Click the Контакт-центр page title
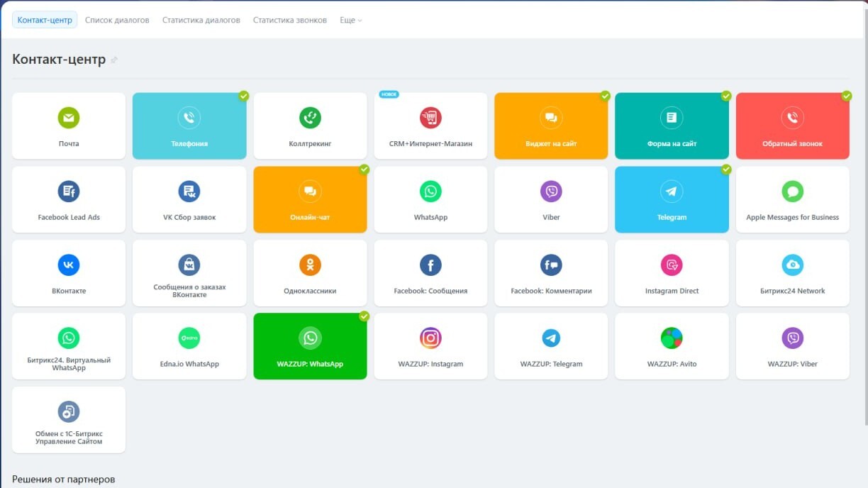The width and height of the screenshot is (868, 488). [59, 60]
